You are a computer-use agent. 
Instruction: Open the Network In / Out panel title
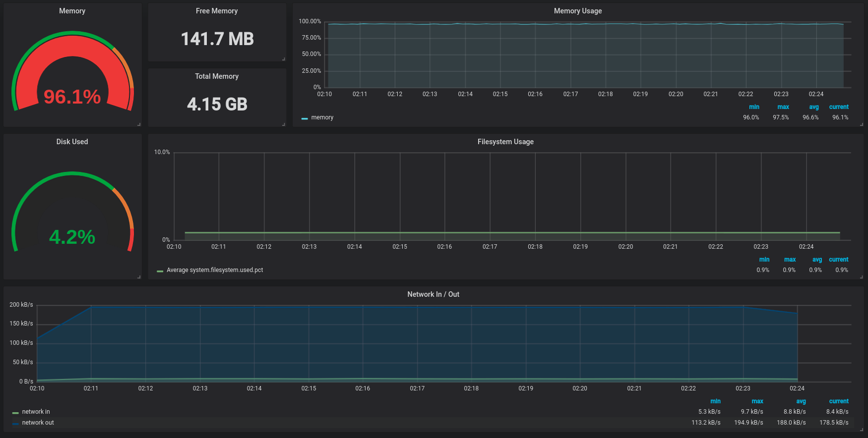pyautogui.click(x=434, y=294)
